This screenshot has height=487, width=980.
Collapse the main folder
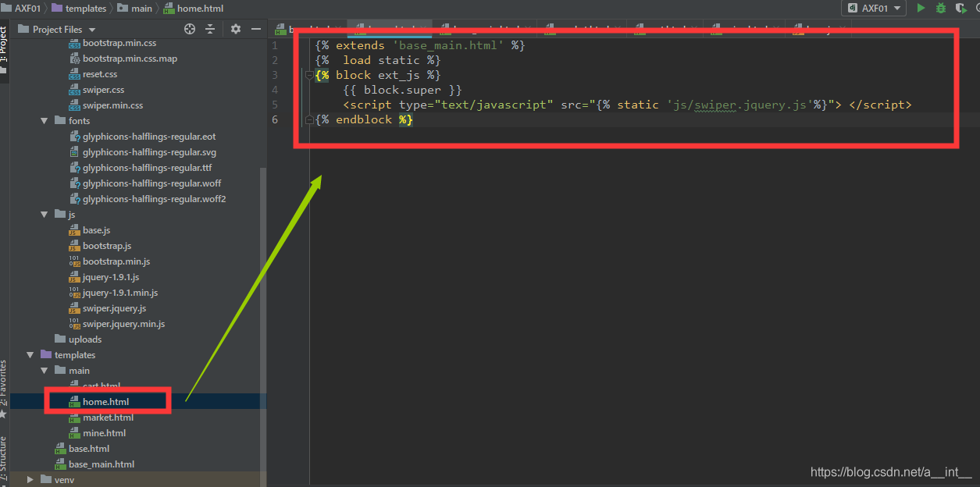pos(45,371)
